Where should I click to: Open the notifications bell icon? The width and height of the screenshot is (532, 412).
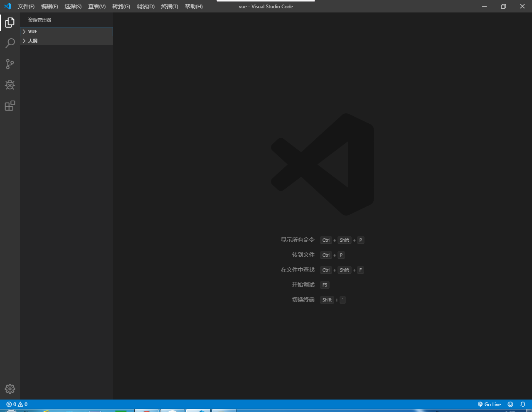pyautogui.click(x=523, y=404)
